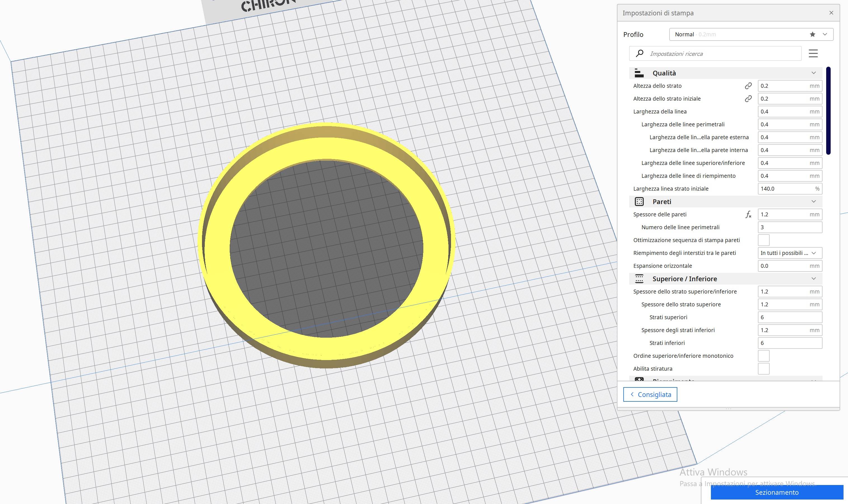The width and height of the screenshot is (848, 504).
Task: Open the settings visibility hamburger menu
Action: pyautogui.click(x=814, y=53)
